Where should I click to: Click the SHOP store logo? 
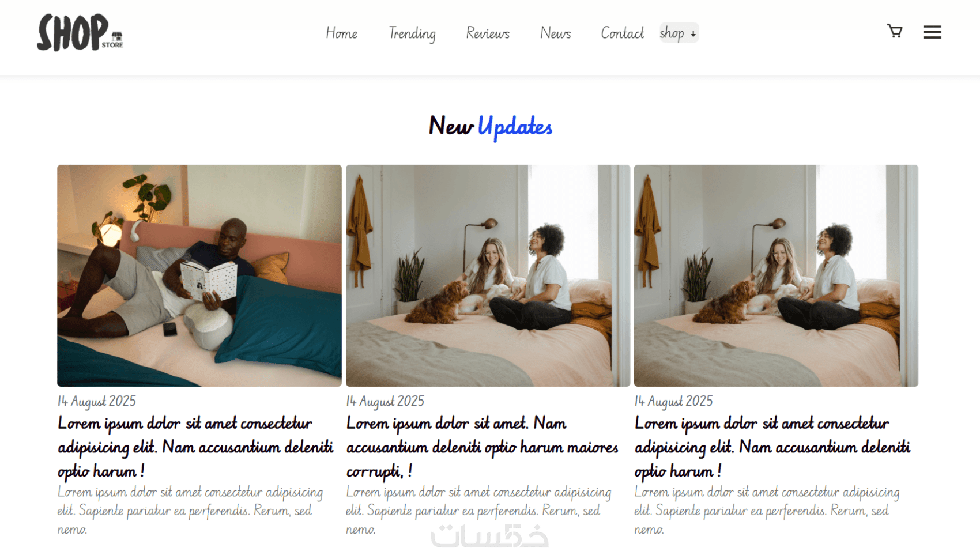coord(80,33)
